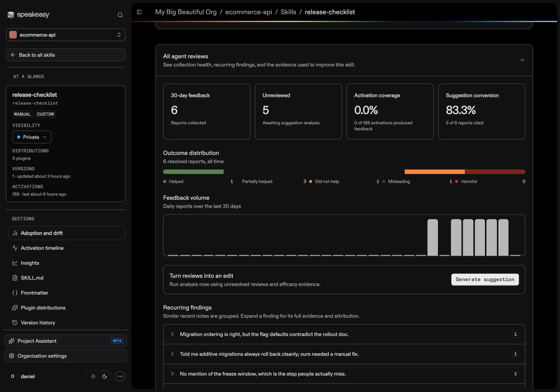Screen dimensions: 560x392
Task: Click the first tall feedback volume bar
Action: tap(432, 237)
